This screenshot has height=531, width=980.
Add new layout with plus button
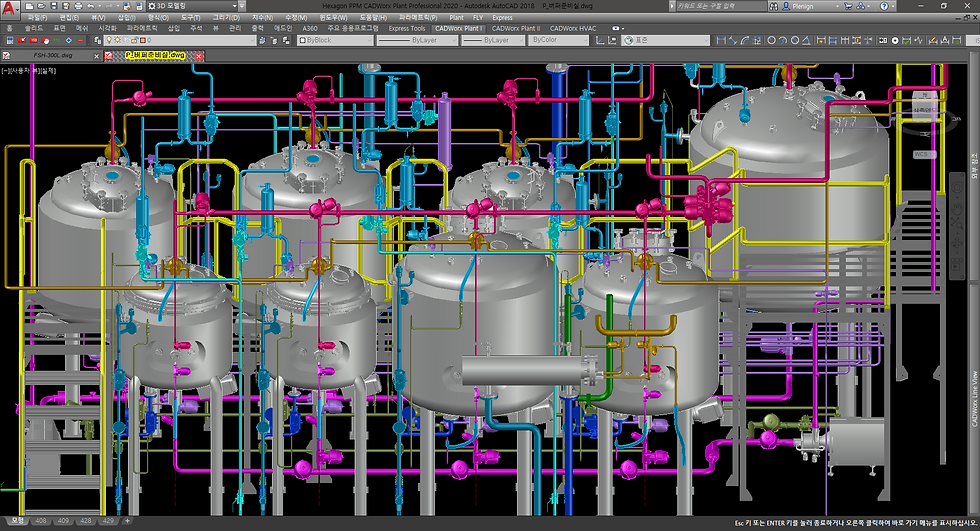coord(126,522)
